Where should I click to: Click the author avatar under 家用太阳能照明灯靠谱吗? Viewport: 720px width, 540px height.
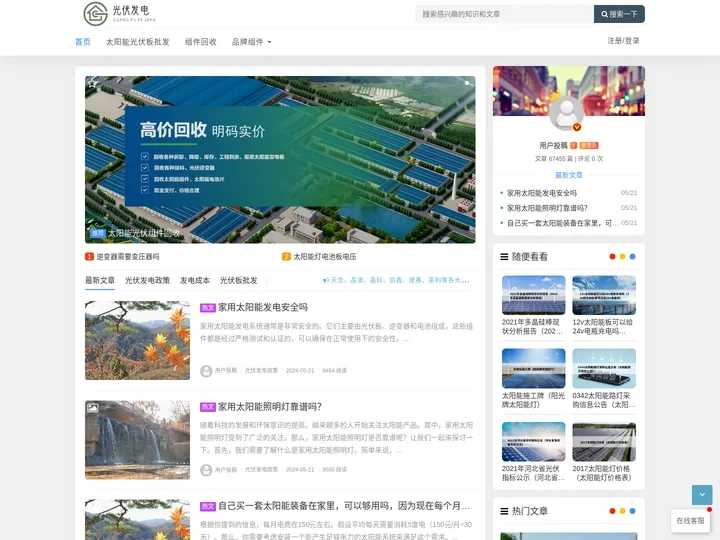(x=206, y=470)
